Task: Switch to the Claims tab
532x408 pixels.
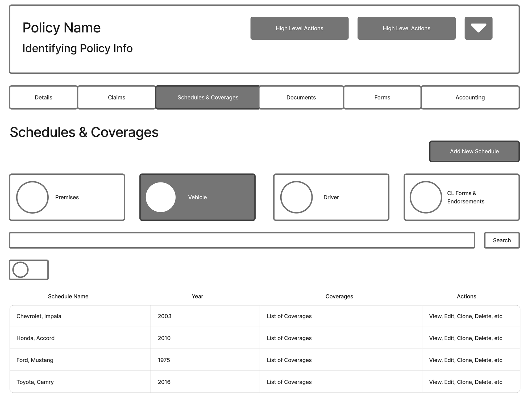Action: click(x=117, y=97)
